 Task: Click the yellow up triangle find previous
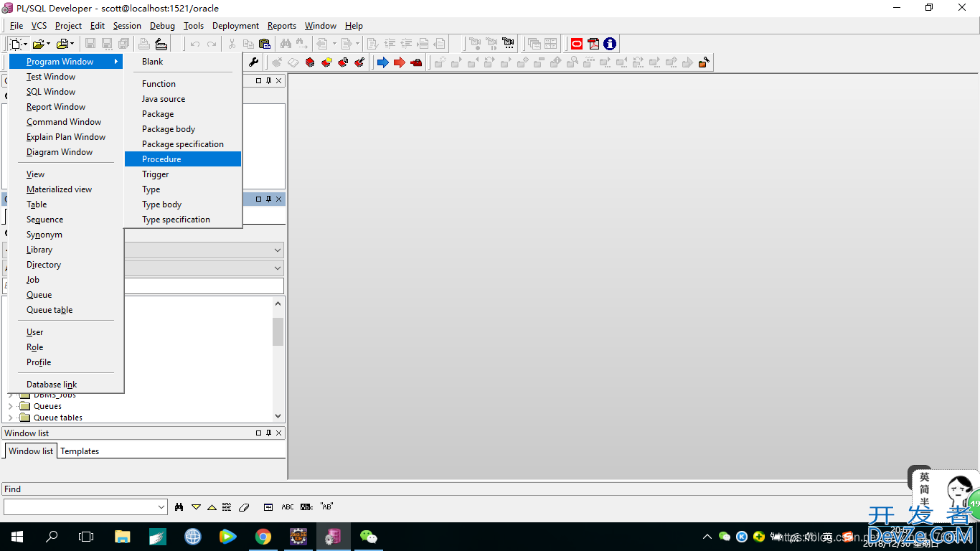click(x=212, y=507)
